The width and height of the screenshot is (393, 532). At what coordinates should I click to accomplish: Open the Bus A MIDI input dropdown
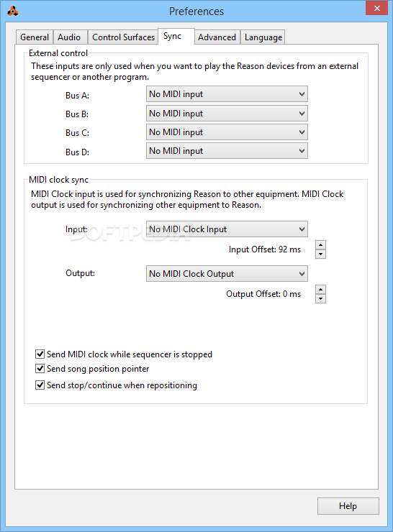click(x=227, y=94)
